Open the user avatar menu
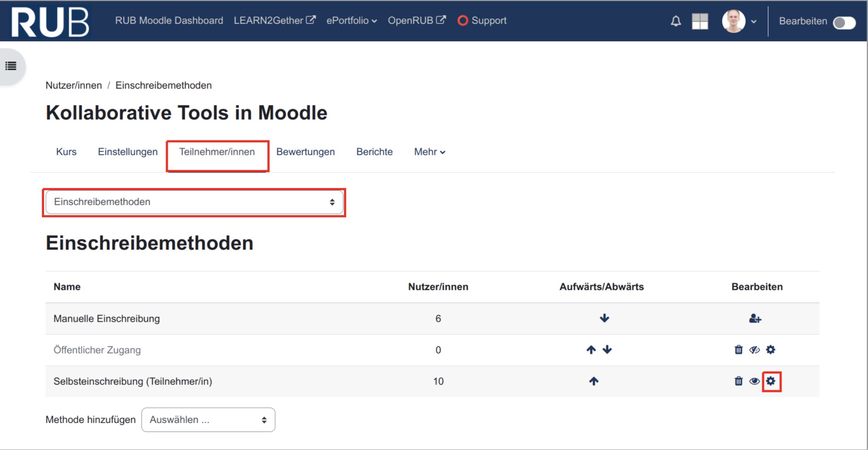The height and width of the screenshot is (450, 868). [x=733, y=21]
